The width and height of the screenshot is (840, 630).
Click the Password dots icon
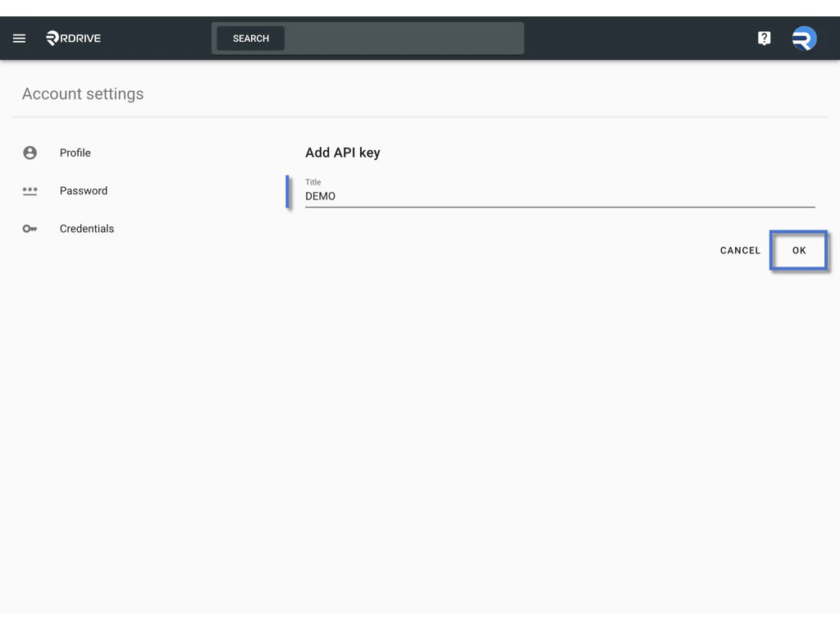[30, 190]
